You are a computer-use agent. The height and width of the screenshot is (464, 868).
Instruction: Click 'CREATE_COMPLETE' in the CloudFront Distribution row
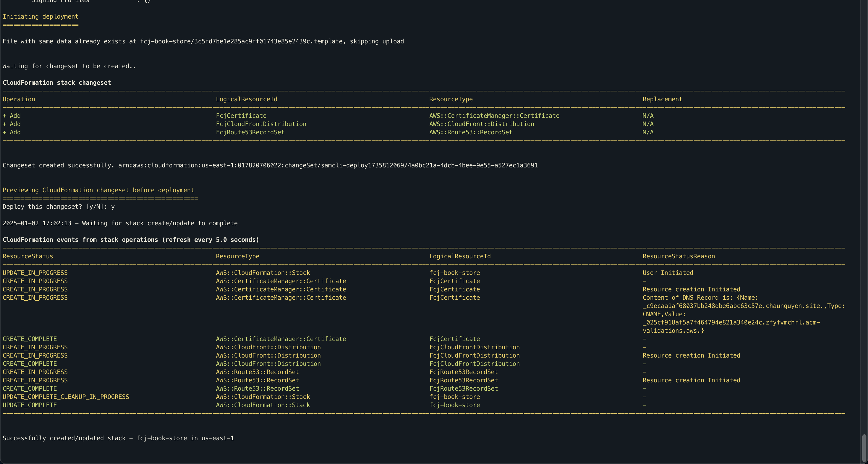tap(30, 364)
